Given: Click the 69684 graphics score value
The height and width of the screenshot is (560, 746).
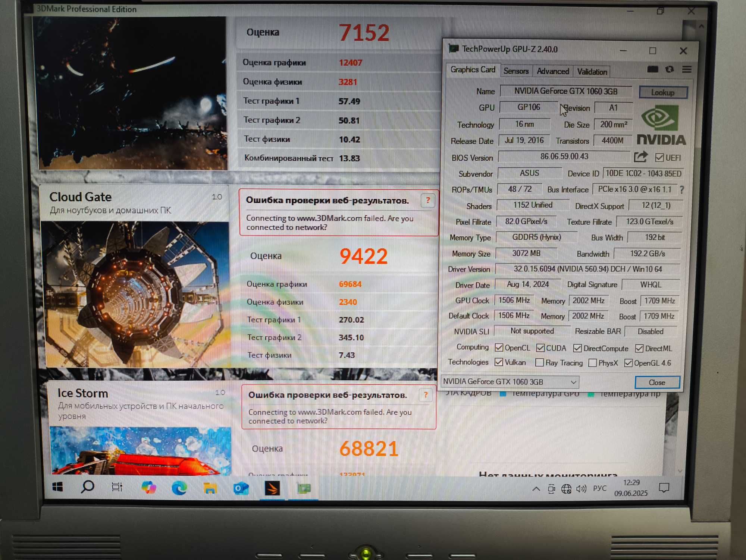Looking at the screenshot, I should [x=350, y=284].
